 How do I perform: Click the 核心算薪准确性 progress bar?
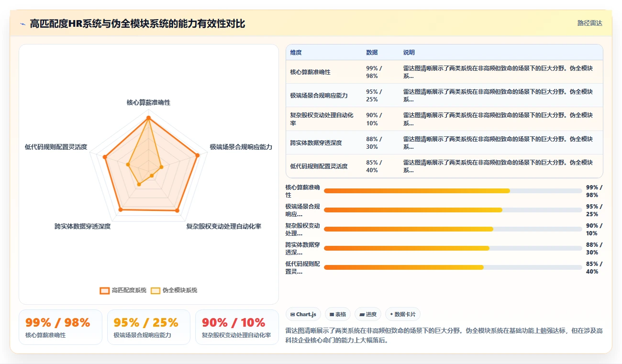[x=453, y=191]
